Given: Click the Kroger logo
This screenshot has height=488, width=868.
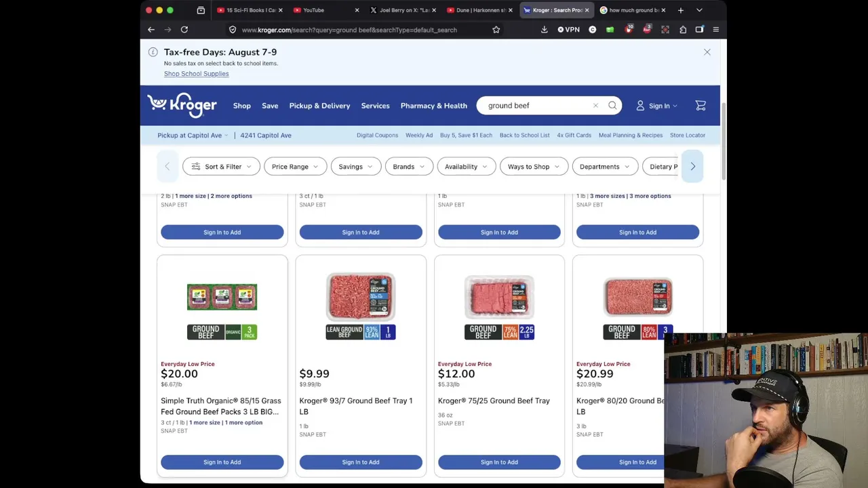Looking at the screenshot, I should [182, 105].
